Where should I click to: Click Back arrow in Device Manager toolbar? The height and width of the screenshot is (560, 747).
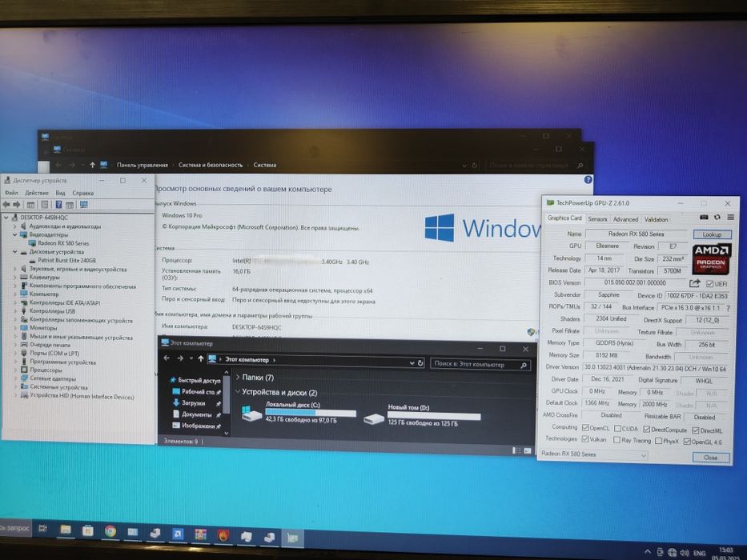pos(6,205)
